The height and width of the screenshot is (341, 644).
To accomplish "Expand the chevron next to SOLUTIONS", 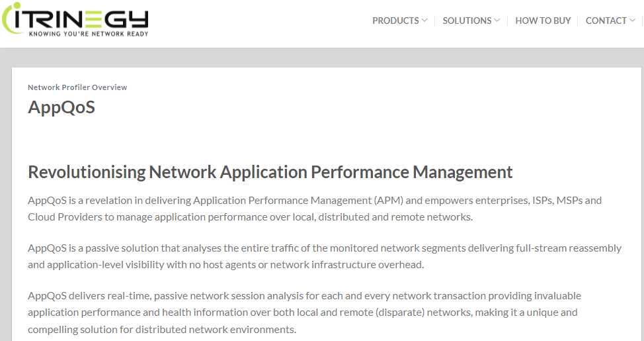I will 497,20.
